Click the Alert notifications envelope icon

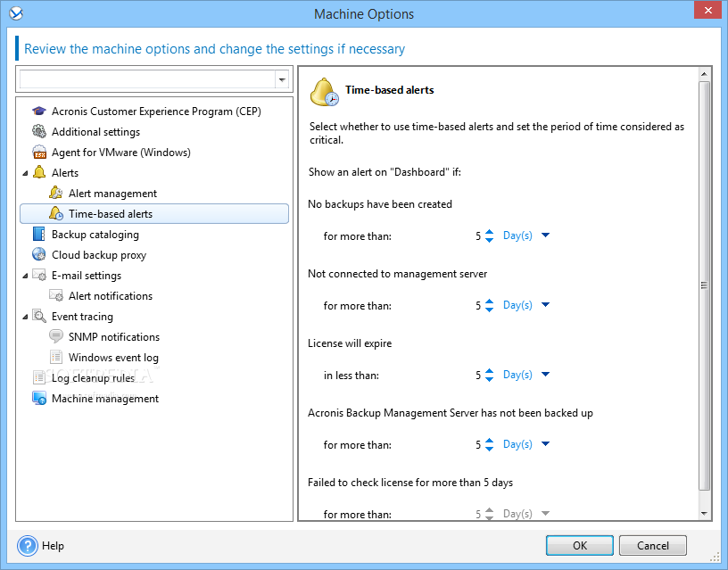(x=55, y=295)
